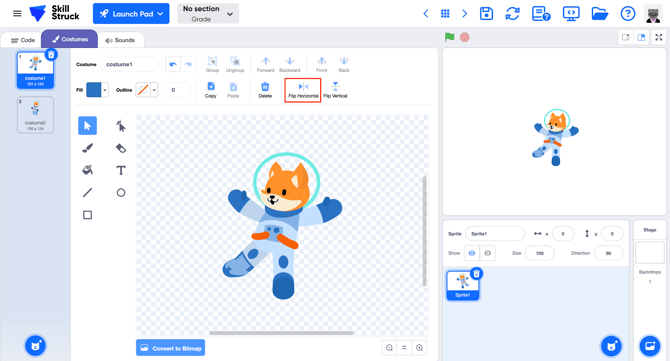Select the Brush tool

tap(87, 148)
